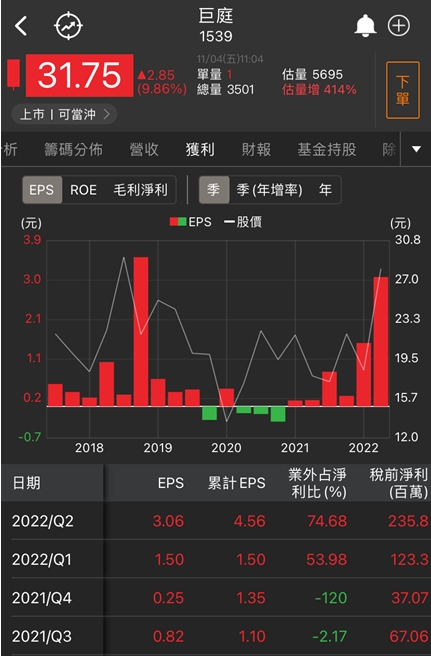The image size is (431, 656).
Task: Expand the tab list dropdown arrow
Action: 416,149
